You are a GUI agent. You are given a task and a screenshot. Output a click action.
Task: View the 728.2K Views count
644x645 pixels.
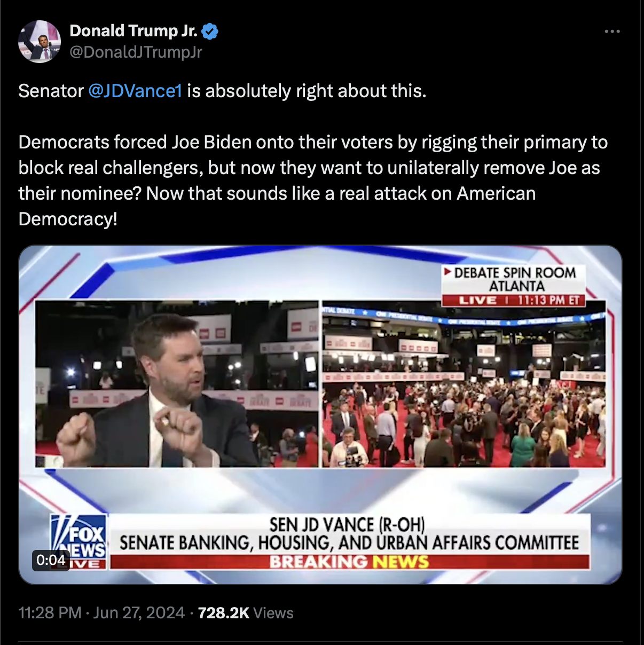pyautogui.click(x=246, y=613)
